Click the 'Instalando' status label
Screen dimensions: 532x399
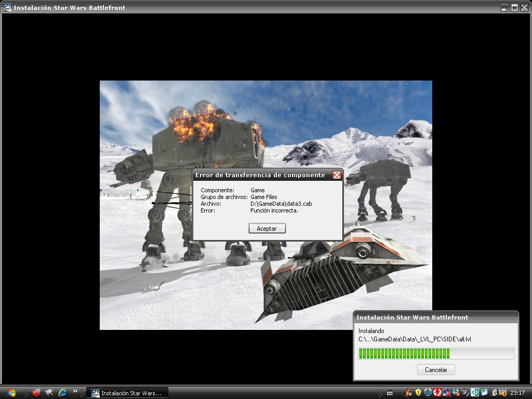[x=371, y=331]
